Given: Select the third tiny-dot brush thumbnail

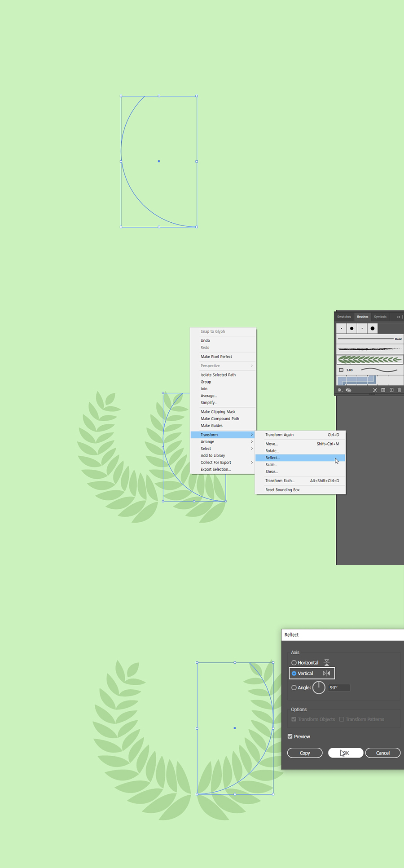Looking at the screenshot, I should coord(362,328).
